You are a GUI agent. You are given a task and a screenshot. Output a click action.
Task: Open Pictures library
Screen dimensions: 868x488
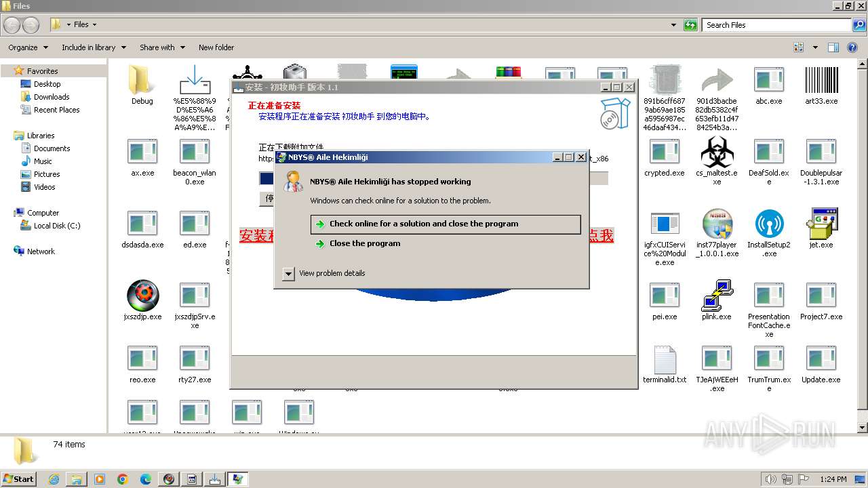47,174
